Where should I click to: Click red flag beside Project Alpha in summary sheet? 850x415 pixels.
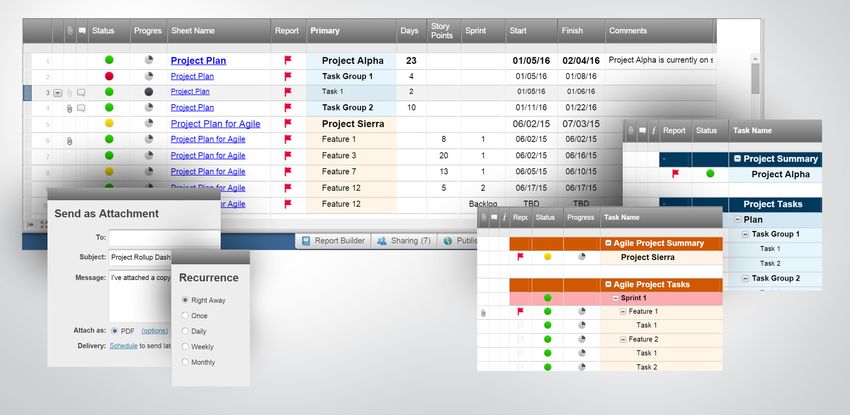pos(675,174)
